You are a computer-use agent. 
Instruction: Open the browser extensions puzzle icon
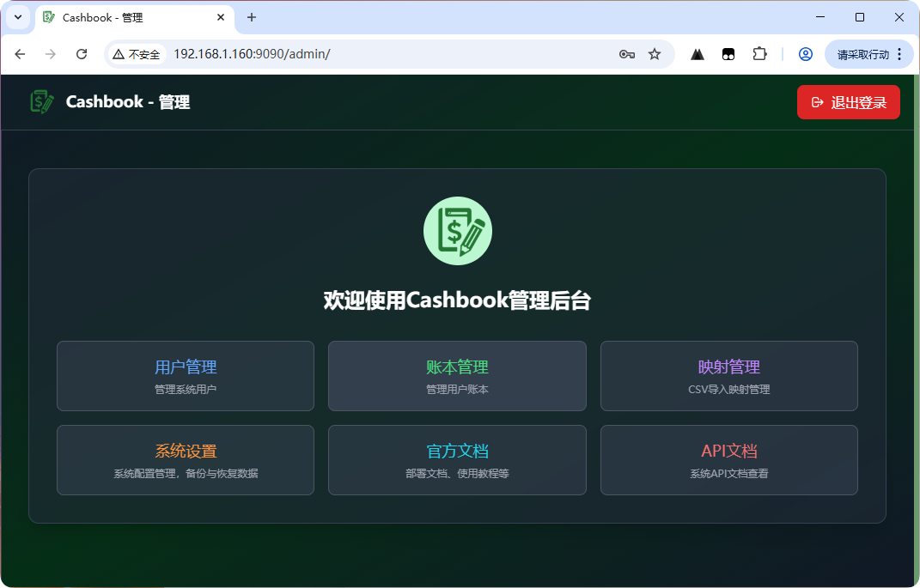pyautogui.click(x=759, y=54)
